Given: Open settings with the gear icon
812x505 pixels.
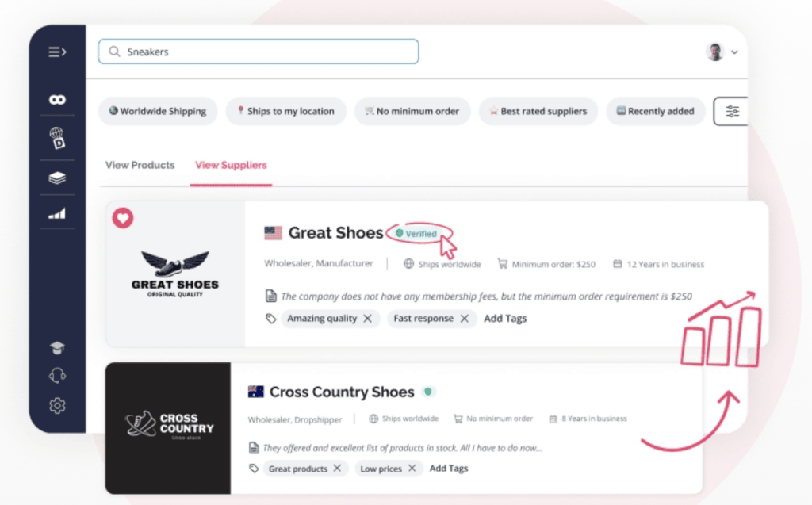Looking at the screenshot, I should 56,405.
